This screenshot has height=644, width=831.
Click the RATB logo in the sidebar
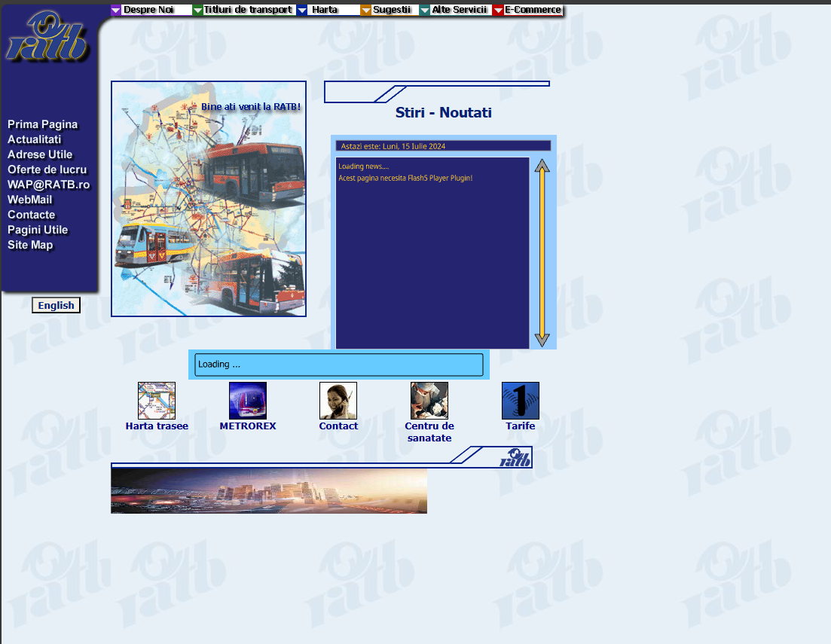[47, 37]
